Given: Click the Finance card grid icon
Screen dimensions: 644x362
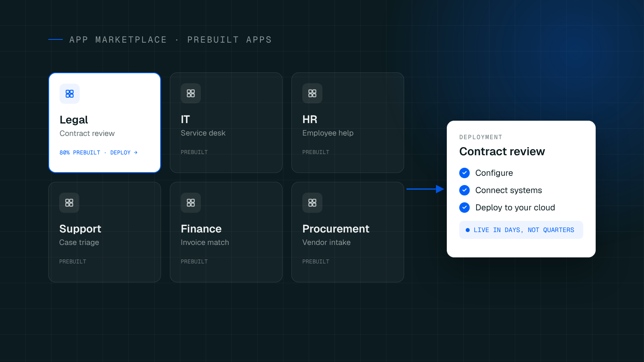Looking at the screenshot, I should (x=191, y=203).
